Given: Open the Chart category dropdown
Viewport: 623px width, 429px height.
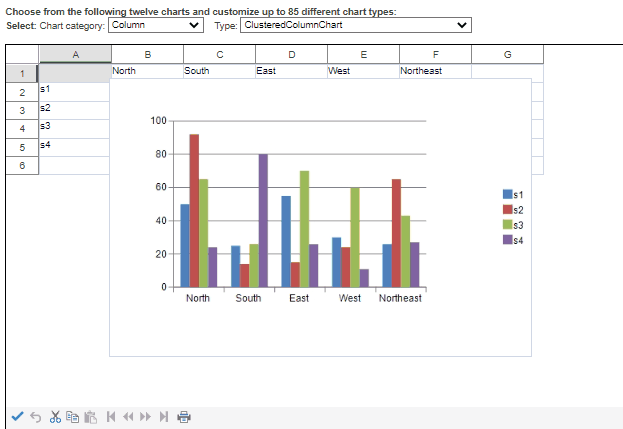Looking at the screenshot, I should 155,25.
